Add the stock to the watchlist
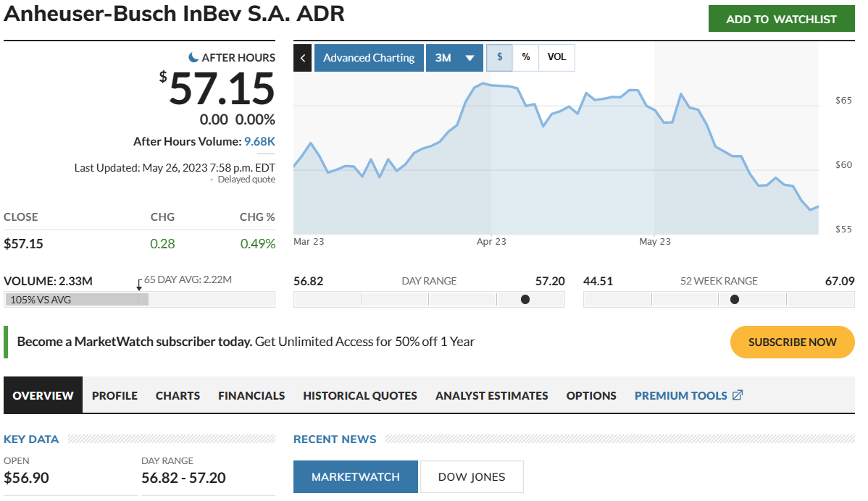868x501 pixels. 782,19
